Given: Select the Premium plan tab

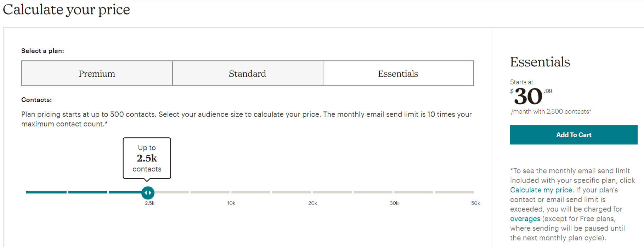Looking at the screenshot, I should [97, 73].
